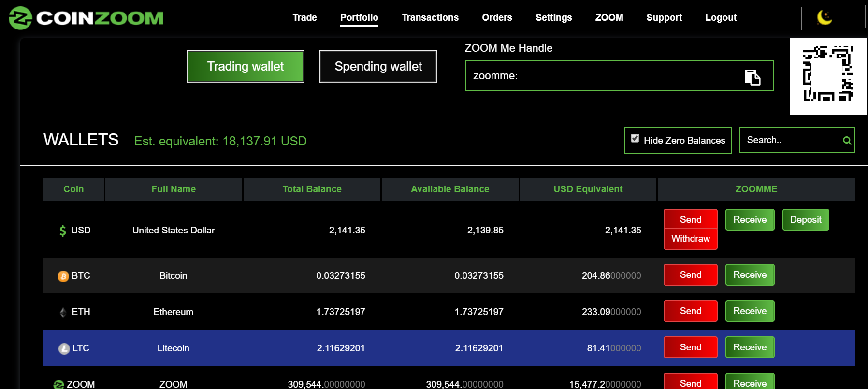The image size is (868, 389).
Task: Select United States Dollar name
Action: [x=174, y=230]
